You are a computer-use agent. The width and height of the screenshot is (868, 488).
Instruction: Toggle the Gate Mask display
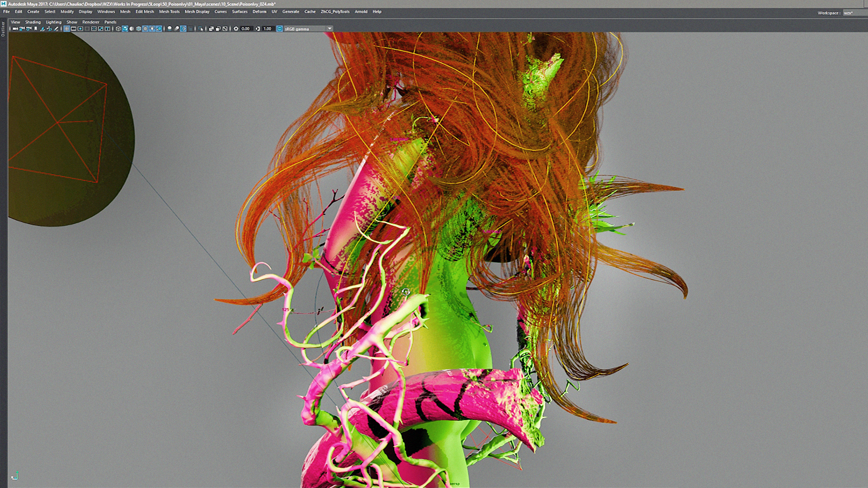pos(87,28)
